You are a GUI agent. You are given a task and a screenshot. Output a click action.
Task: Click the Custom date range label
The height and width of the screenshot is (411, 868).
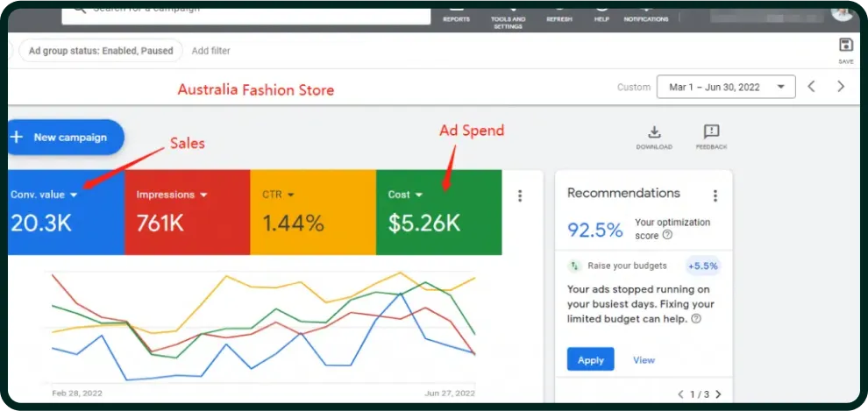click(634, 87)
